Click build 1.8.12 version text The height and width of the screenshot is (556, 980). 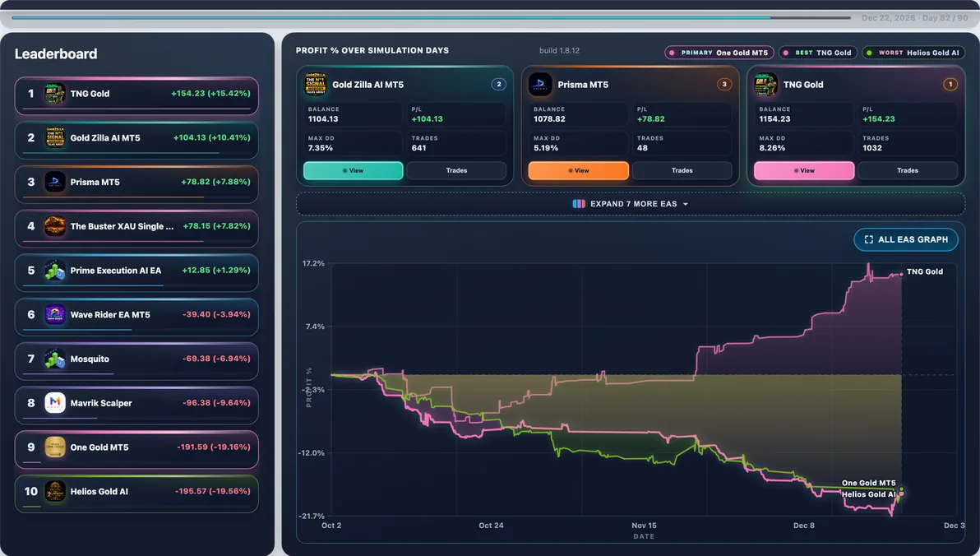pos(559,51)
